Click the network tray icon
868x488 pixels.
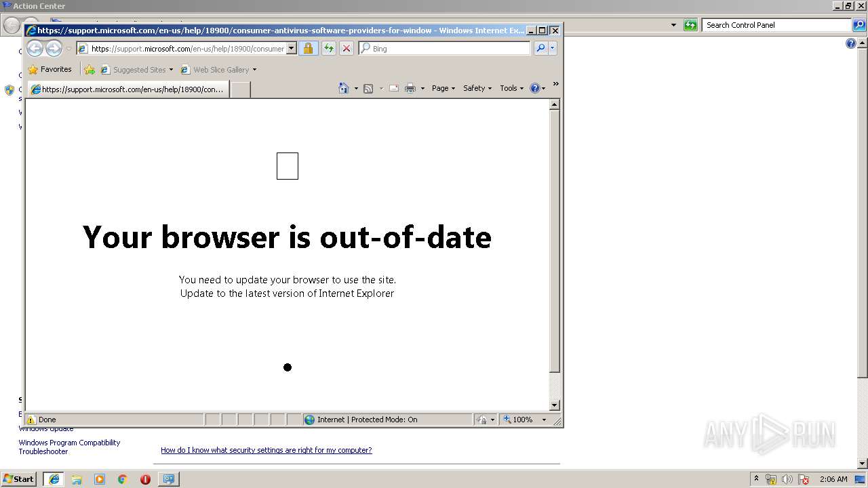[771, 479]
